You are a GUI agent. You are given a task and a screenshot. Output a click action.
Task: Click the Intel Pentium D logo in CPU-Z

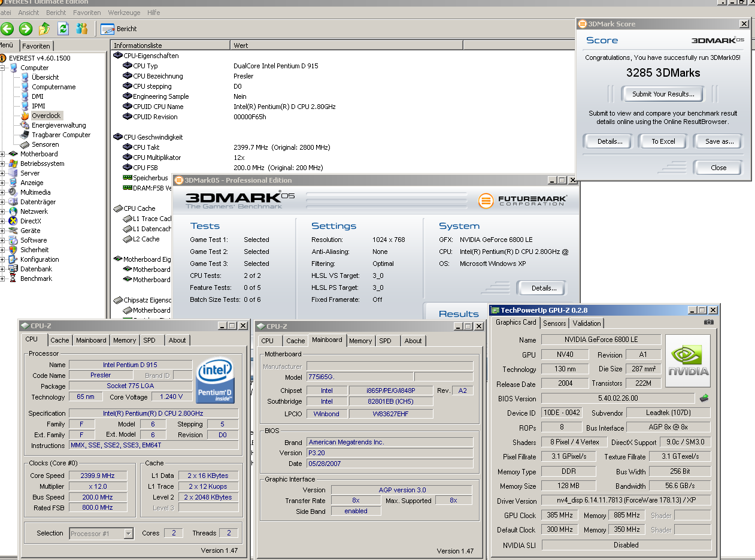216,380
